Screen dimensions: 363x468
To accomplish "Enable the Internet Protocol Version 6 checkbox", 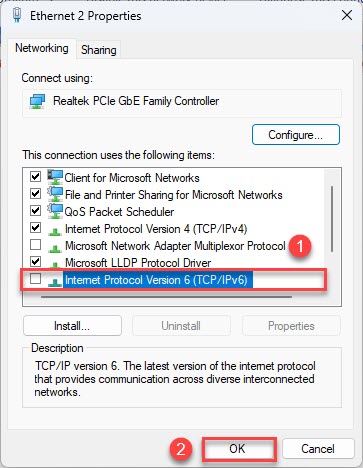I will tap(35, 279).
